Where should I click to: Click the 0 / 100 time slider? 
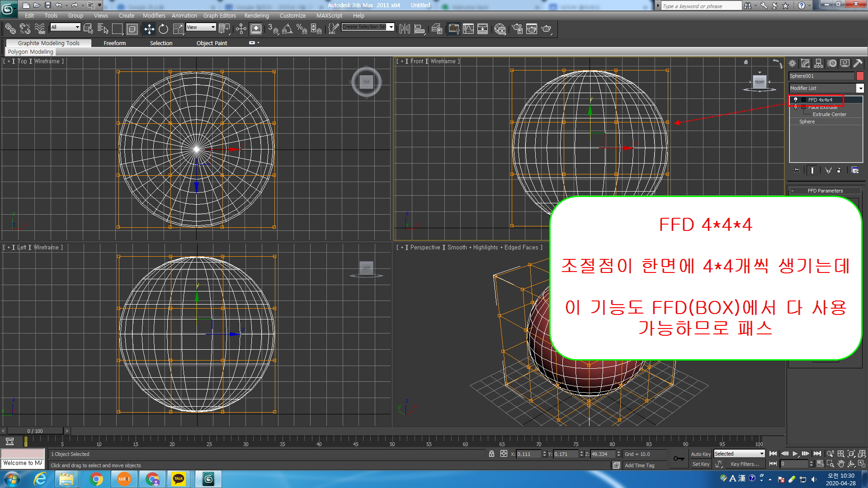click(x=35, y=431)
